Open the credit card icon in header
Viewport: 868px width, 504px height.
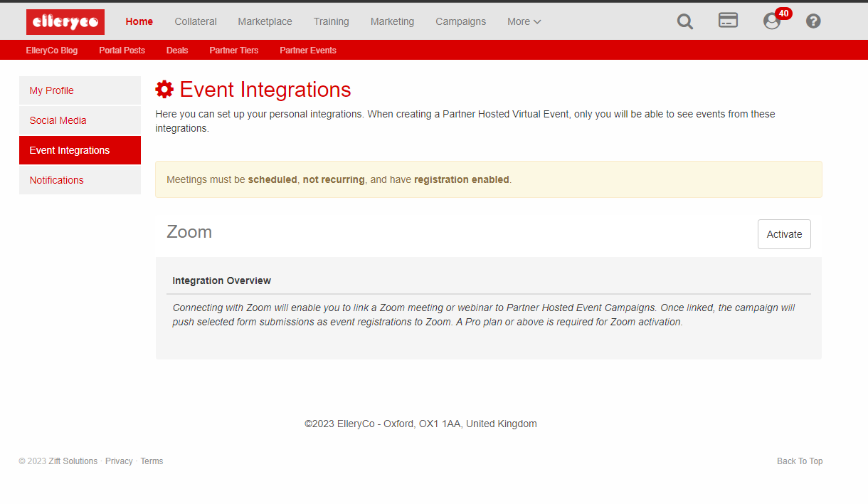[x=728, y=20]
